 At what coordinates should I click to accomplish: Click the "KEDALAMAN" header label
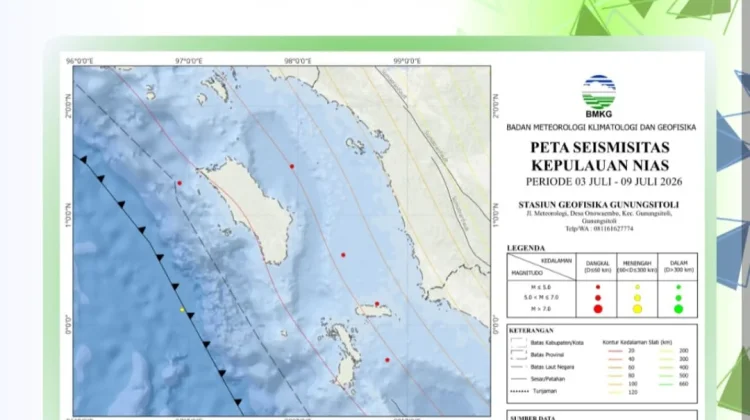pyautogui.click(x=556, y=261)
